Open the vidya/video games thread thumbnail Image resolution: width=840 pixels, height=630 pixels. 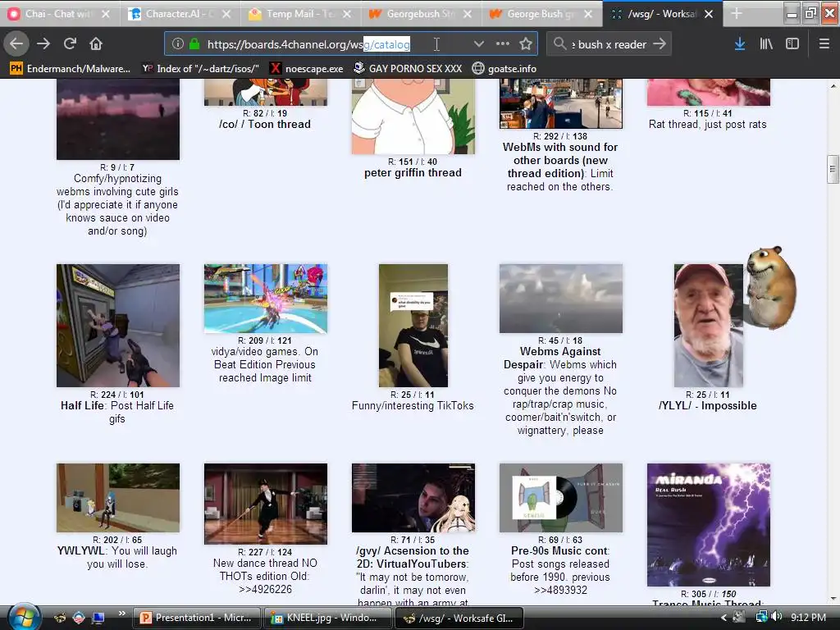[265, 299]
